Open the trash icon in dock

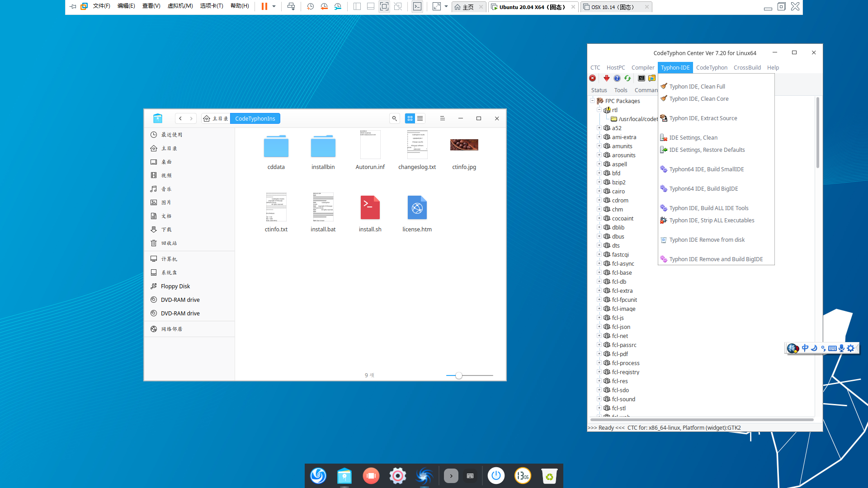549,475
